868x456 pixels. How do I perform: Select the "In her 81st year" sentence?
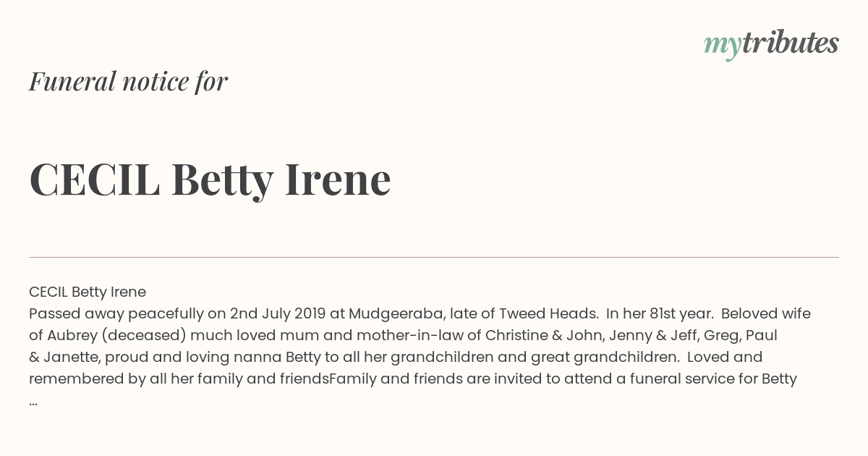(659, 313)
